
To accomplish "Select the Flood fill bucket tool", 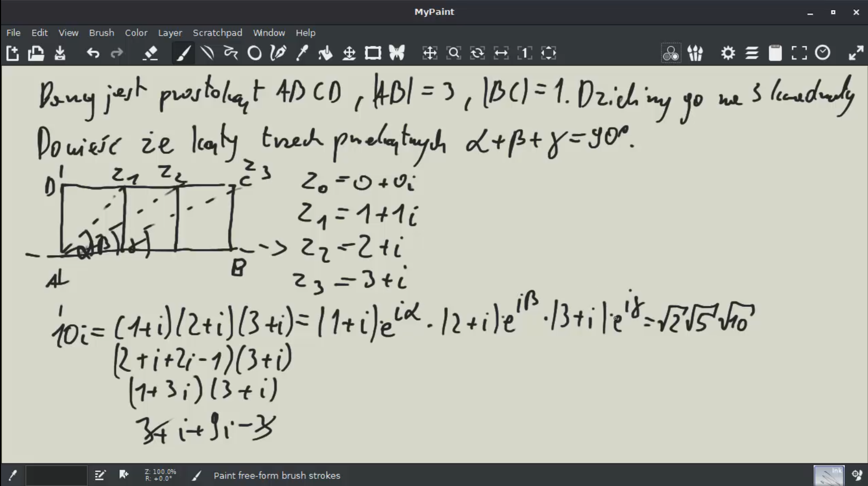I will point(325,53).
